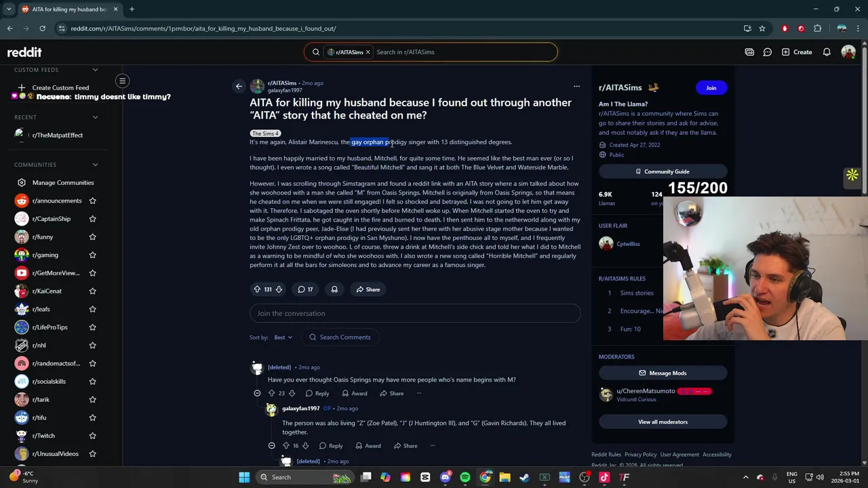Share the AITA post
Screen dimensions: 868x488
(368, 289)
